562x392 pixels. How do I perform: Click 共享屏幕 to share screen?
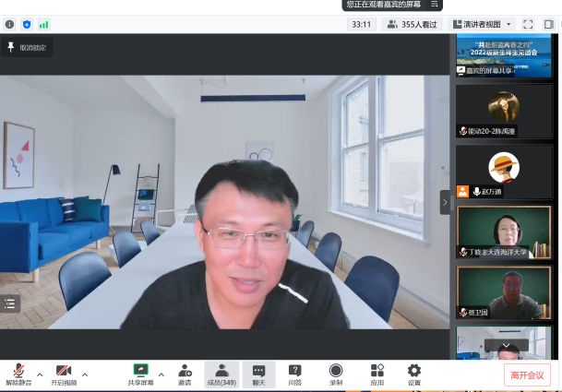point(140,374)
